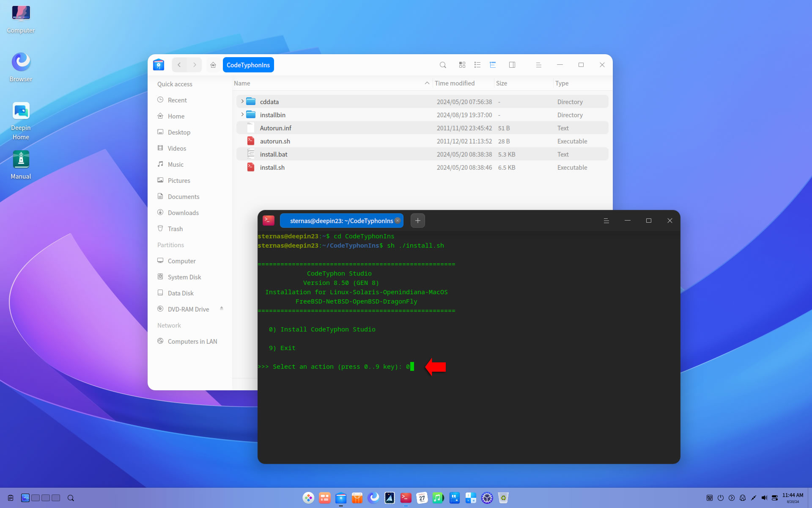Eject the DVD-RAM Drive

click(222, 309)
